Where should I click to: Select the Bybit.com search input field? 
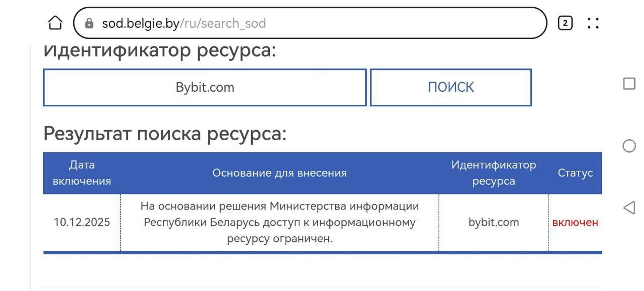(205, 87)
